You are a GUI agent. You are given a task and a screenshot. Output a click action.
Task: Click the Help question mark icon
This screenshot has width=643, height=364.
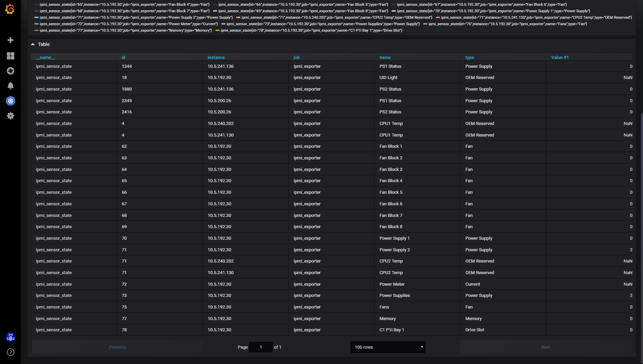[x=10, y=352]
